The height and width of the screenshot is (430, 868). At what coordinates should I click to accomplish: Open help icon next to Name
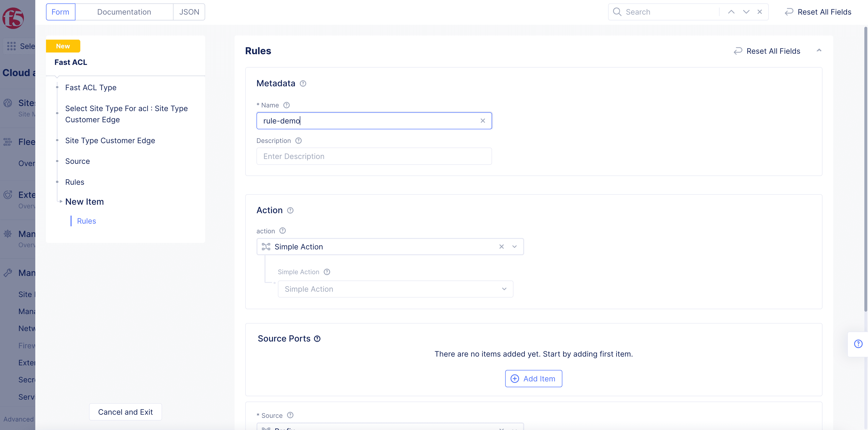(x=286, y=105)
